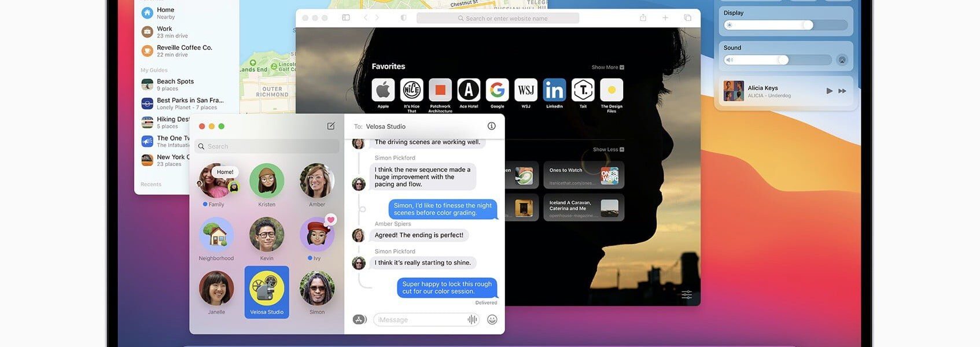This screenshot has width=980, height=347.
Task: Click 'I think it's really starting to shine.' message
Action: pyautogui.click(x=423, y=263)
